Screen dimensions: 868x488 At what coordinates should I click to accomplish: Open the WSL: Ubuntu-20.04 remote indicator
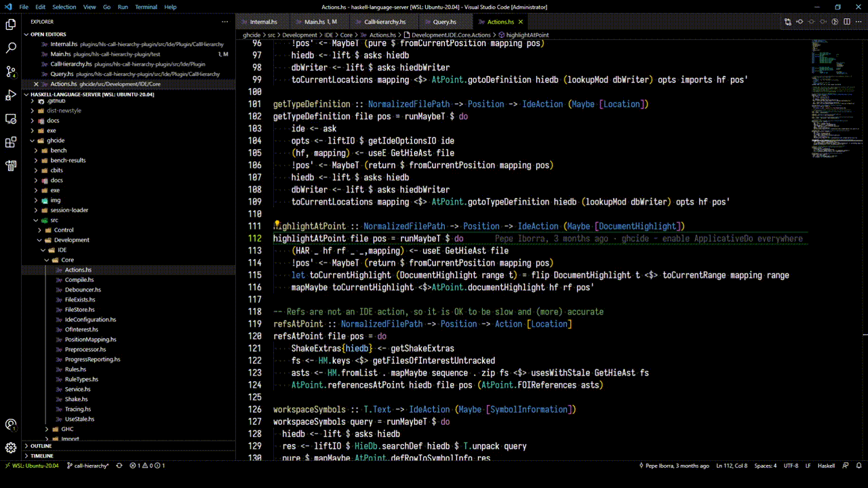click(32, 466)
